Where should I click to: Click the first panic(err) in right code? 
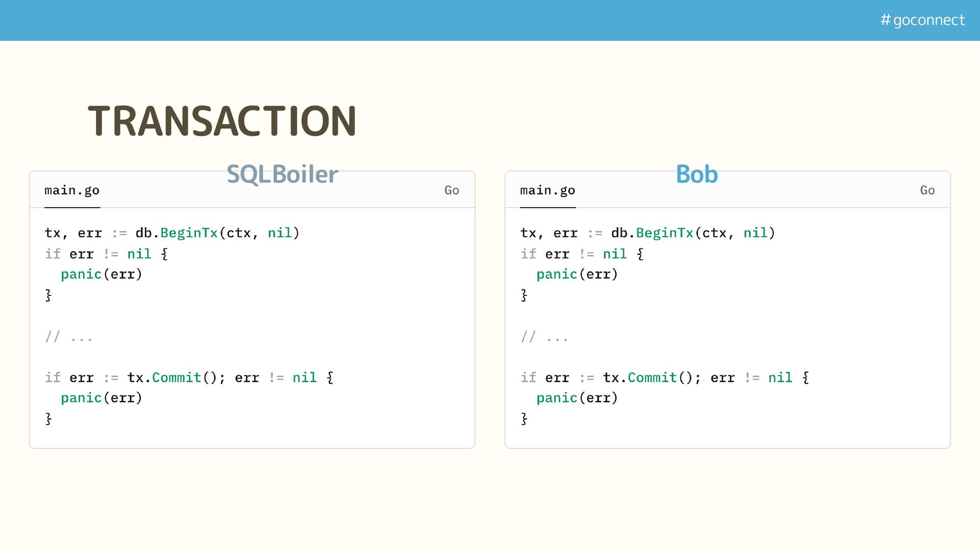(x=577, y=274)
